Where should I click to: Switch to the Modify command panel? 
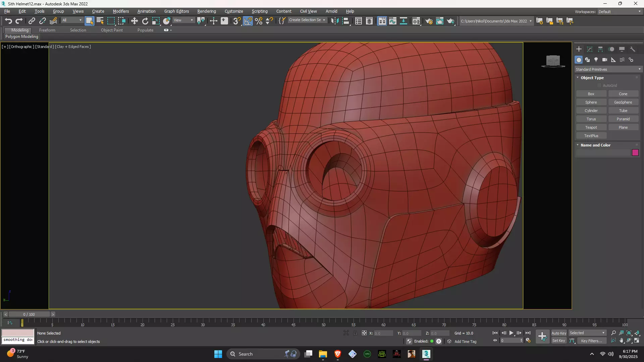point(590,49)
